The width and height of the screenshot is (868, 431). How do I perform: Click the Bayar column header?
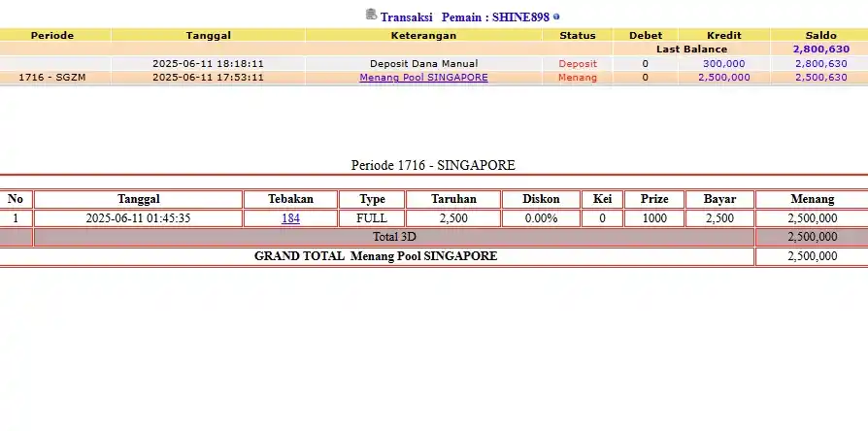click(719, 199)
